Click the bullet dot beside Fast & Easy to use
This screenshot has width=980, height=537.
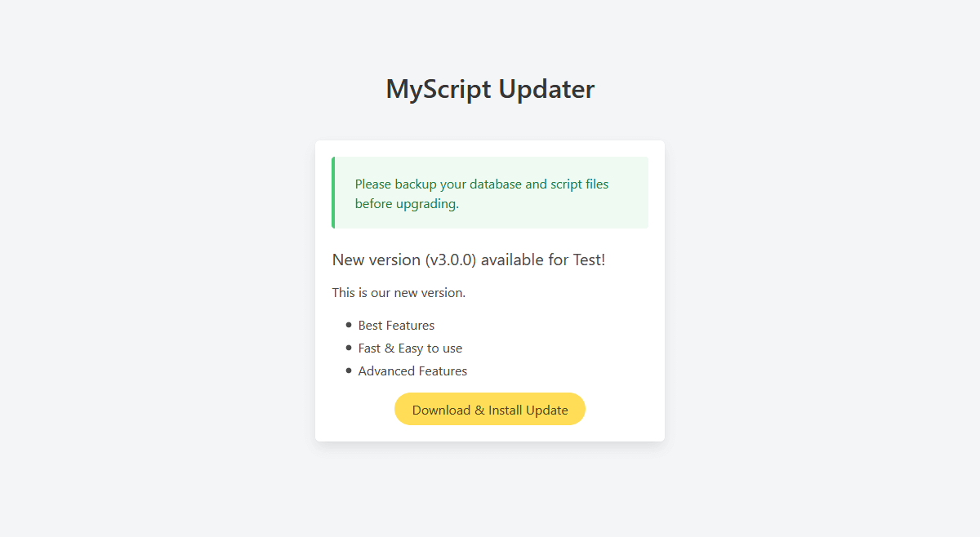point(350,348)
